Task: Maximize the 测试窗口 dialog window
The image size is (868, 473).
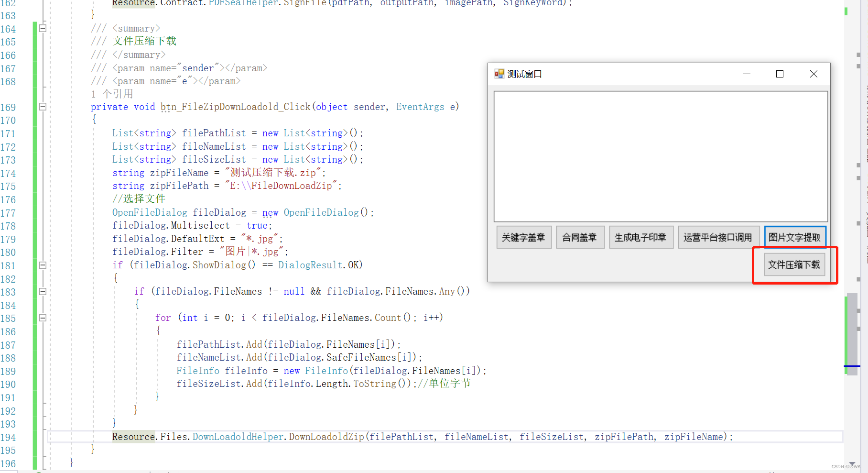Action: [x=780, y=74]
